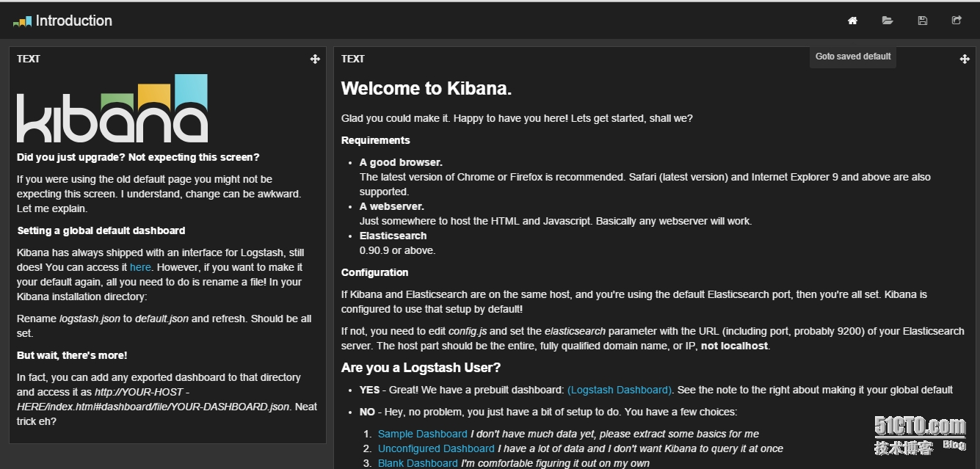
Task: Open the 'here' Logstash interface link
Action: point(140,267)
